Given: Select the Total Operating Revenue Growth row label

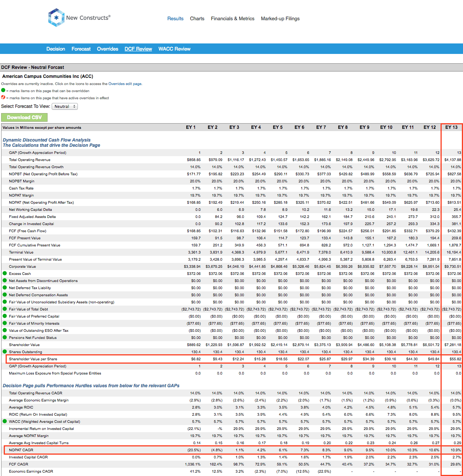Looking at the screenshot, I should click(36, 167).
